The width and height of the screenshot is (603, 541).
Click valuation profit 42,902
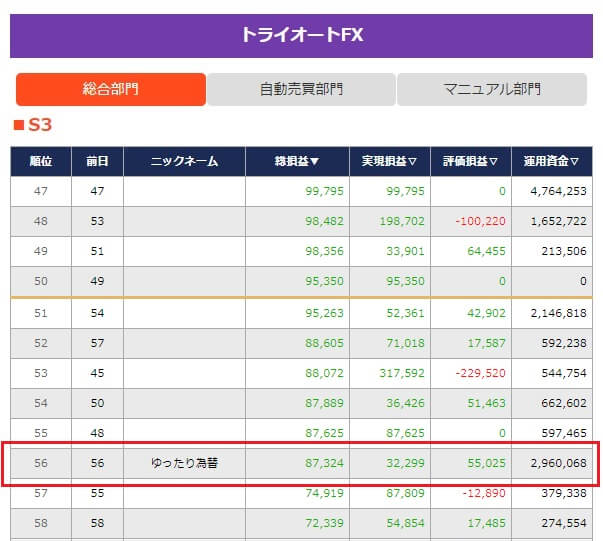point(486,313)
